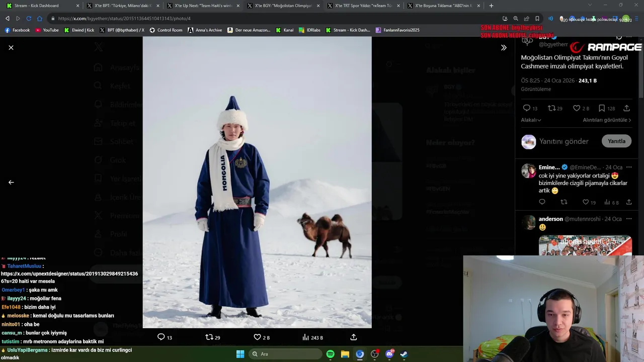The height and width of the screenshot is (362, 644).
Task: Open Facebook bookmark
Action: click(17, 30)
